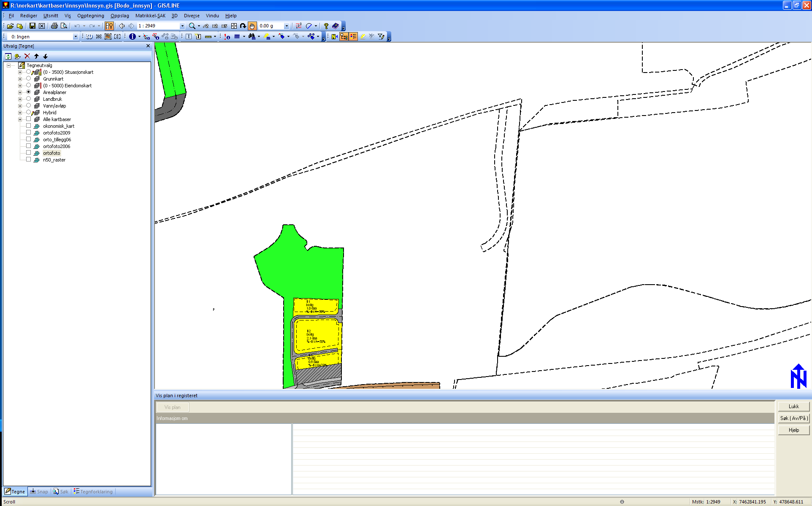This screenshot has width=812, height=506.
Task: Open the '0: Ingen' dropdown
Action: [76, 37]
